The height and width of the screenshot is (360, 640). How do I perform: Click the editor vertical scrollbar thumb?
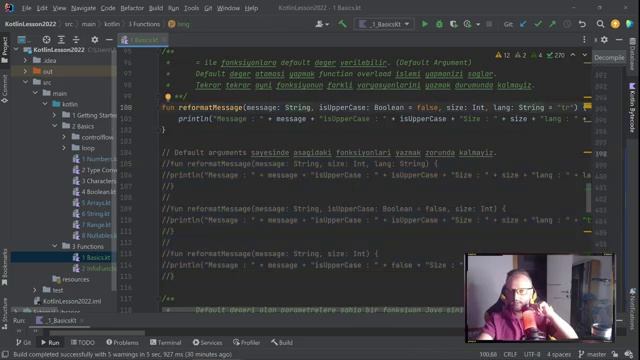pyautogui.click(x=588, y=198)
